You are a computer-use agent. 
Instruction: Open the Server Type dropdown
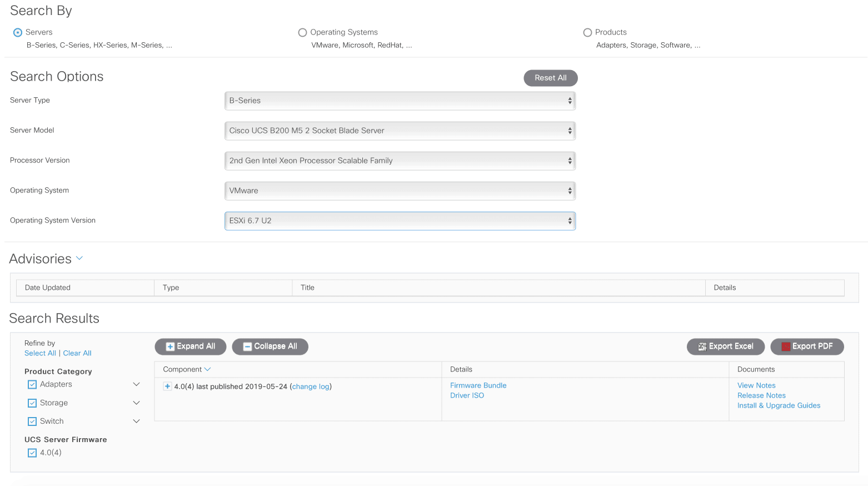click(400, 101)
